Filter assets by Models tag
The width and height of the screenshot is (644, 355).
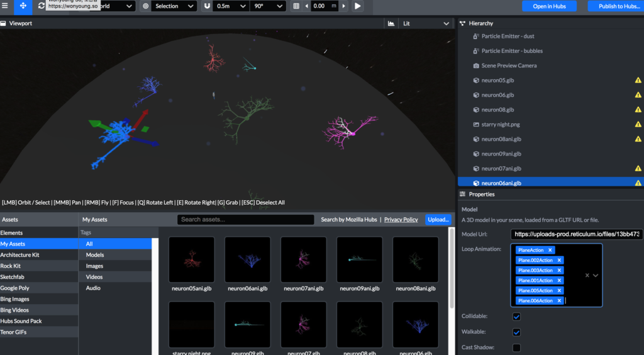click(116, 255)
